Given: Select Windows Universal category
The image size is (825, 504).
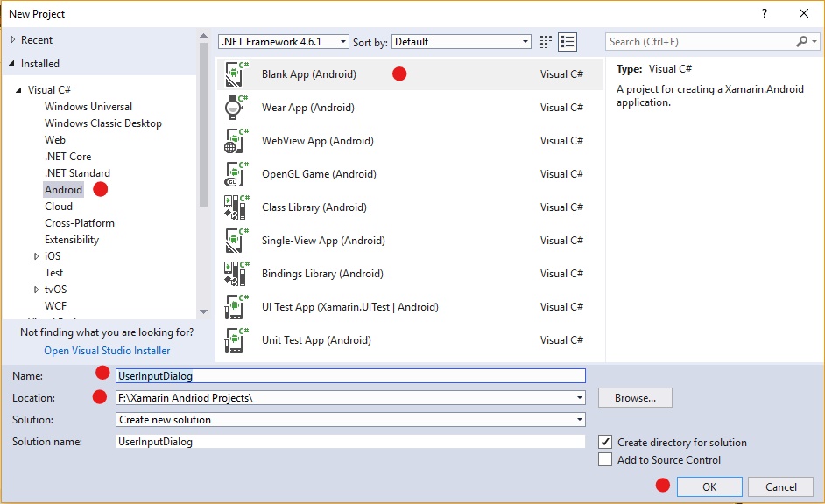Looking at the screenshot, I should coord(88,106).
